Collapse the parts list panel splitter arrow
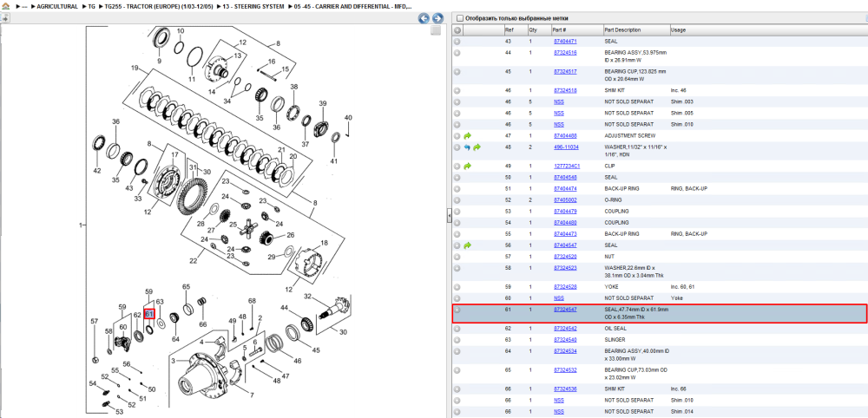This screenshot has height=418, width=868. coord(450,216)
